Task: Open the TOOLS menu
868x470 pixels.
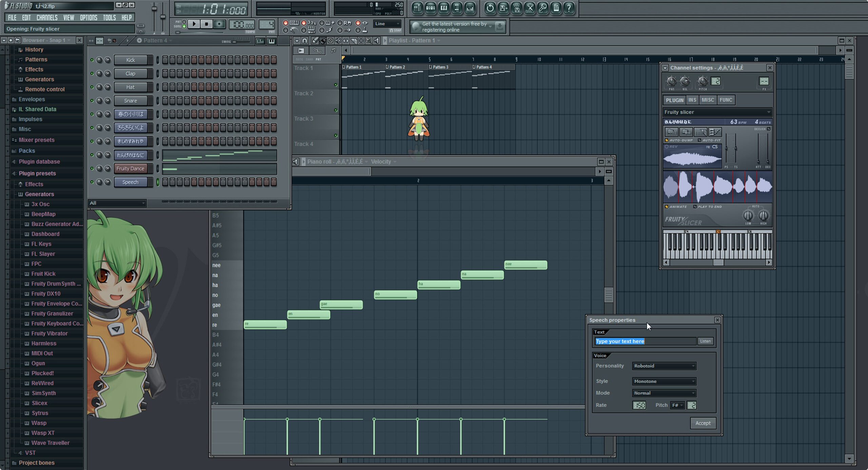Action: click(x=109, y=18)
